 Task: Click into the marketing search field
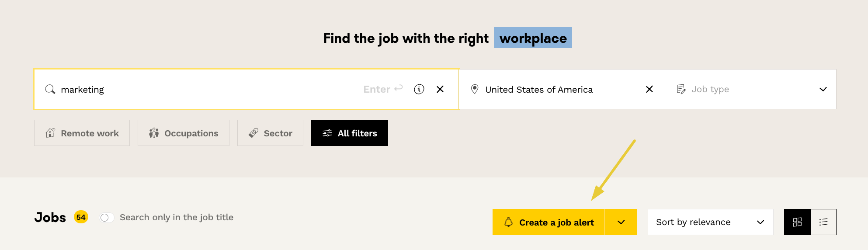click(210, 89)
